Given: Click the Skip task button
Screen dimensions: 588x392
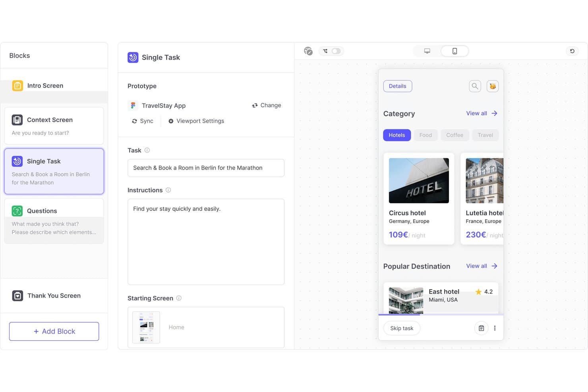Looking at the screenshot, I should (402, 328).
